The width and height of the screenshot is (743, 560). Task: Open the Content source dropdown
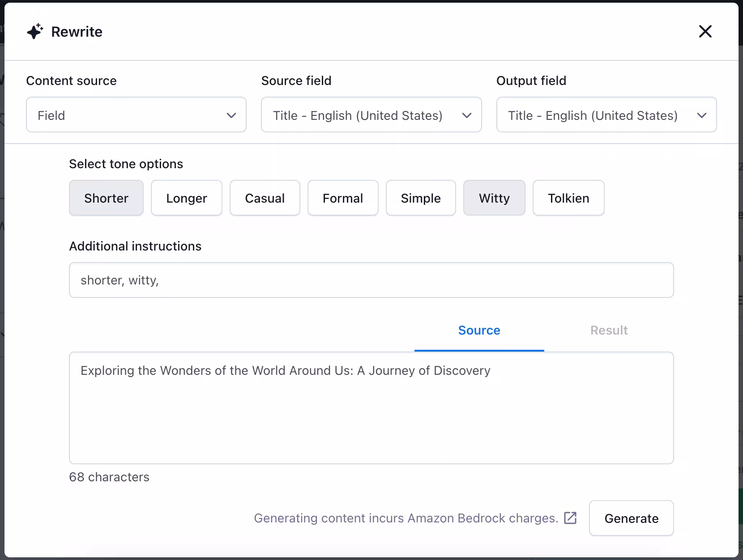[136, 115]
